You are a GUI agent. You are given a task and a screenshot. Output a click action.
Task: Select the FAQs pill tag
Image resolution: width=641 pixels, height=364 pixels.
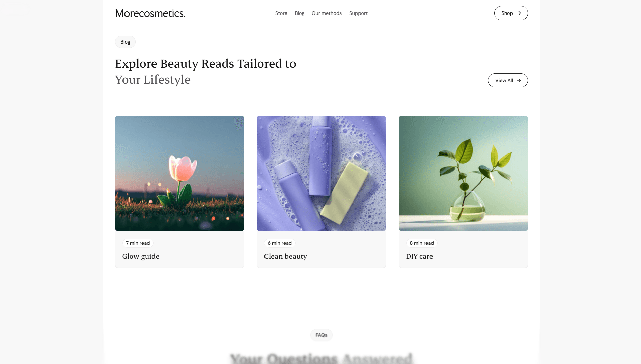click(x=322, y=335)
